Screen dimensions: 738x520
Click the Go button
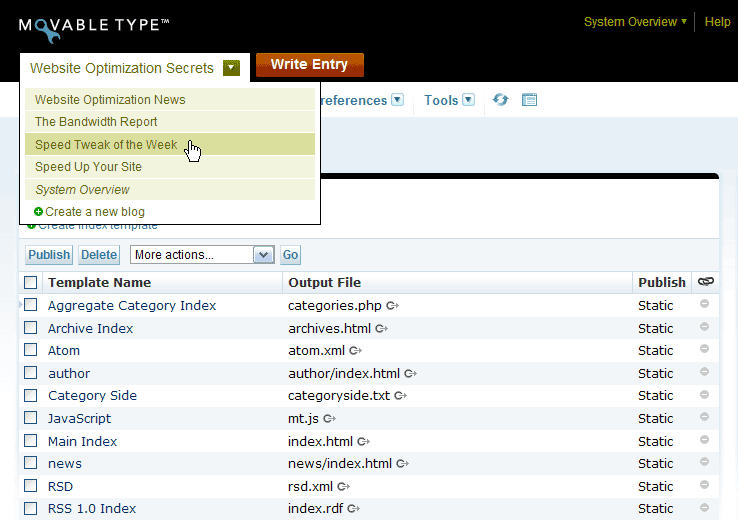(x=290, y=255)
